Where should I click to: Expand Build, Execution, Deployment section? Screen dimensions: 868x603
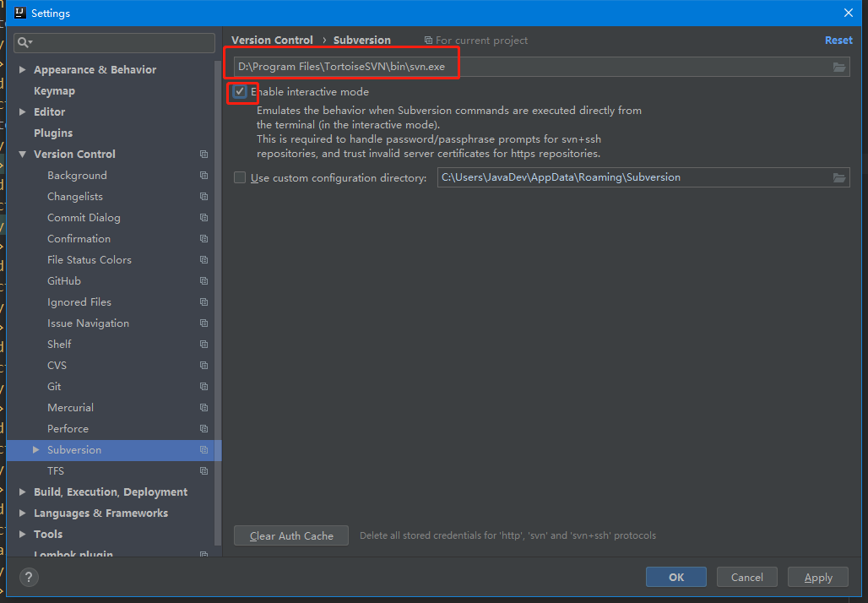(22, 492)
